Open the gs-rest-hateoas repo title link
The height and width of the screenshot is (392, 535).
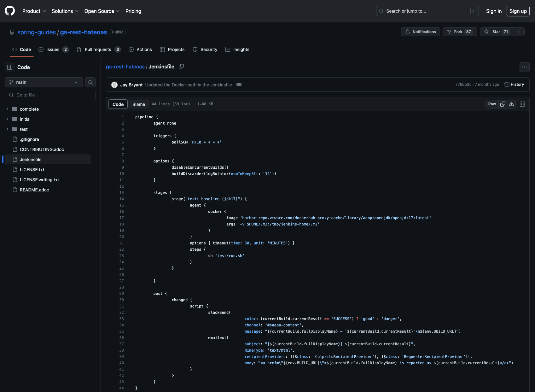[84, 32]
